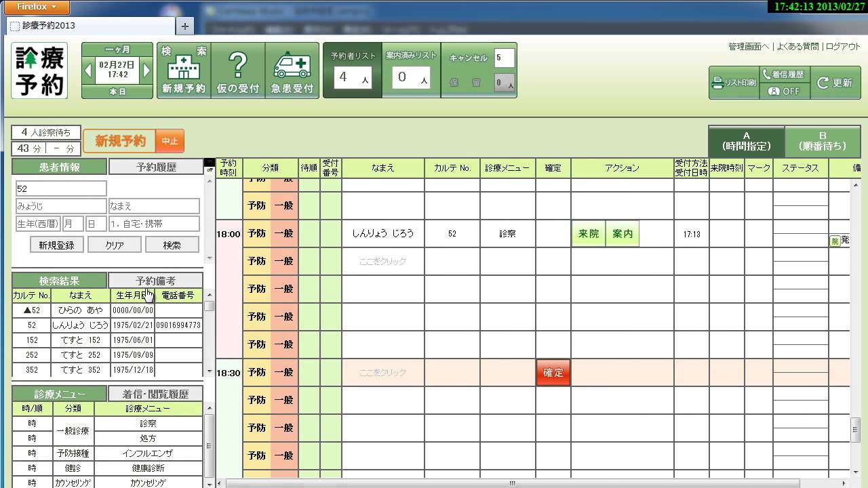Select 診察 in the 診療メニュー list
The height and width of the screenshot is (488, 868).
tap(148, 424)
